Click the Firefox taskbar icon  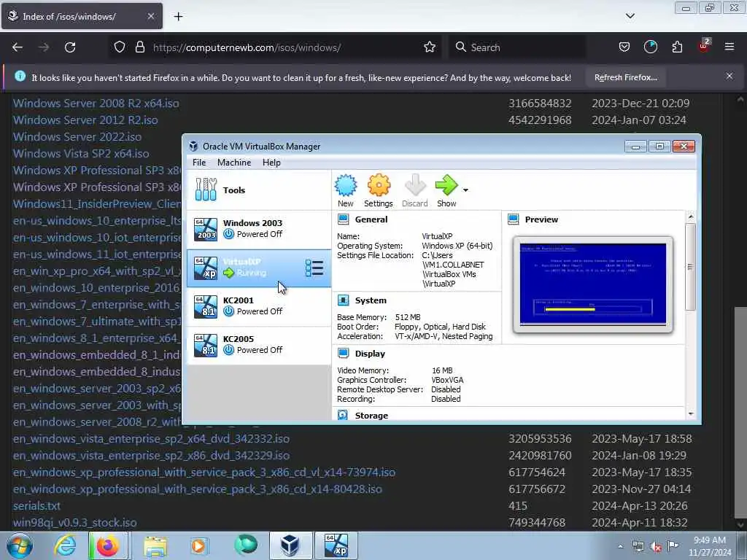108,545
